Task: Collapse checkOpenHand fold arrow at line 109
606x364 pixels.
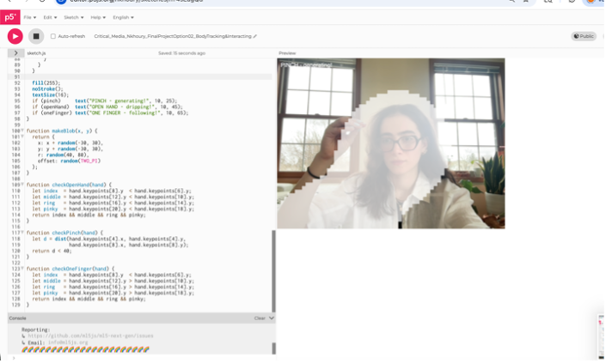Action: click(x=22, y=185)
